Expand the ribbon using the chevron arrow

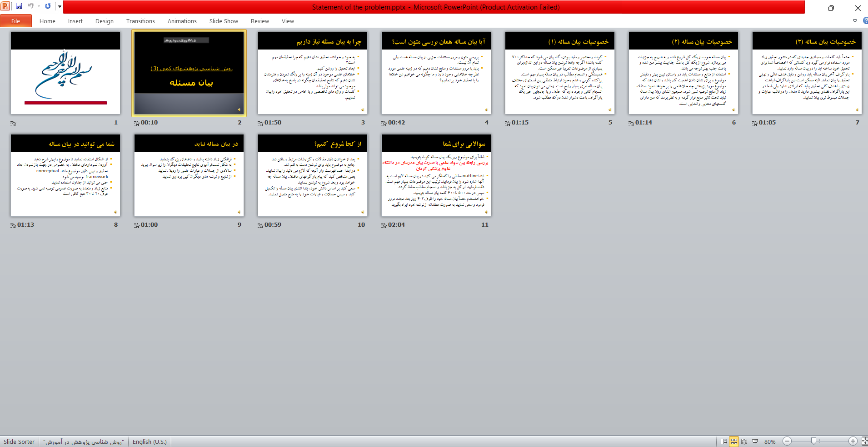pyautogui.click(x=855, y=21)
